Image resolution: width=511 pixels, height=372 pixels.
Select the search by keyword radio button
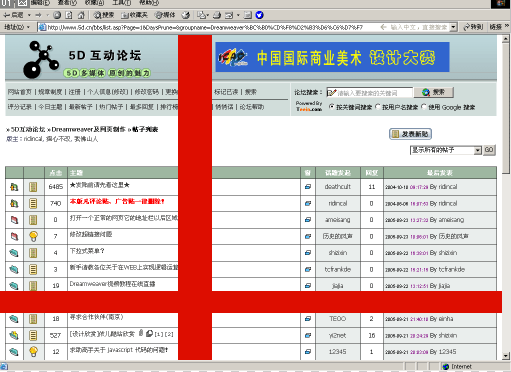click(331, 107)
